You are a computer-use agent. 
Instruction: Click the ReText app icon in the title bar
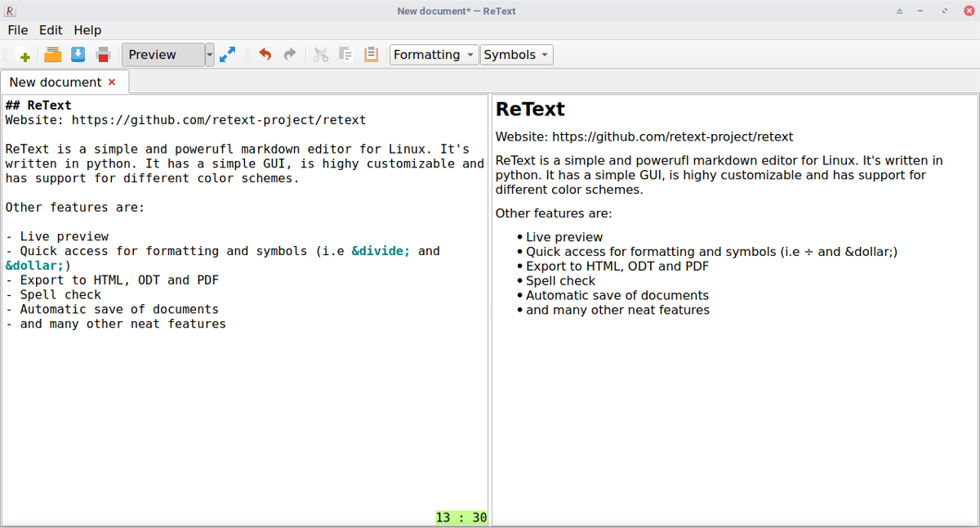[10, 11]
